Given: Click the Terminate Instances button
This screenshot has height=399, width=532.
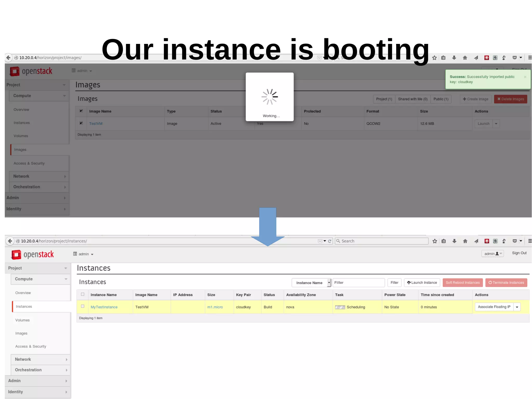Looking at the screenshot, I should click(x=506, y=283).
